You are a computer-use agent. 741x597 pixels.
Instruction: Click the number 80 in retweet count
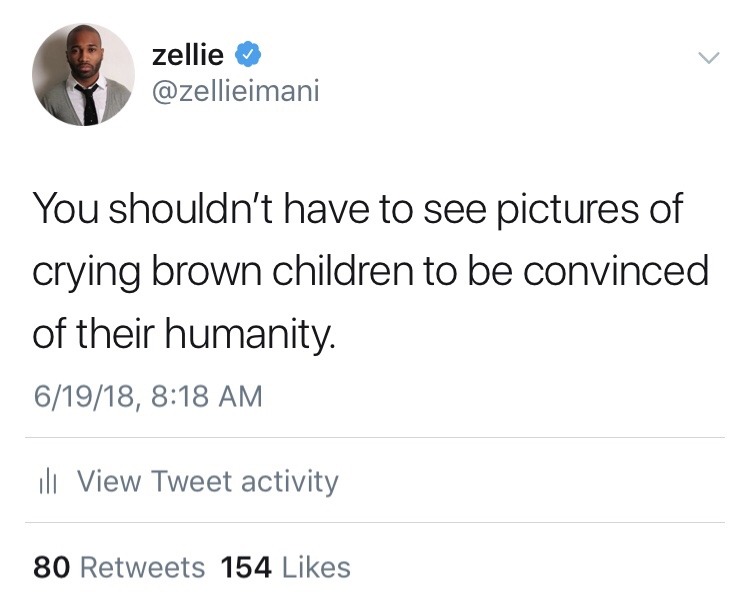coord(51,568)
